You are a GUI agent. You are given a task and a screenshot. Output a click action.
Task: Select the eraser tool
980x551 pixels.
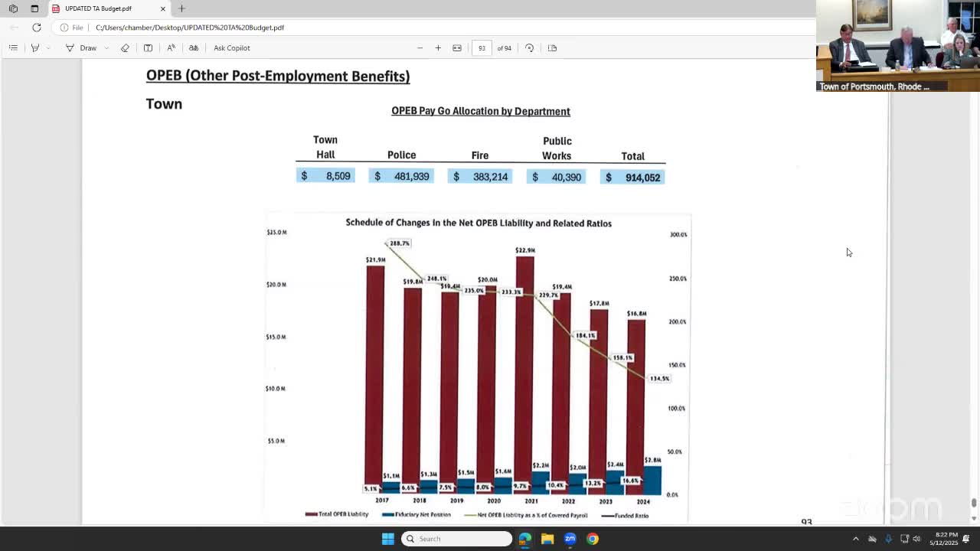pyautogui.click(x=126, y=47)
